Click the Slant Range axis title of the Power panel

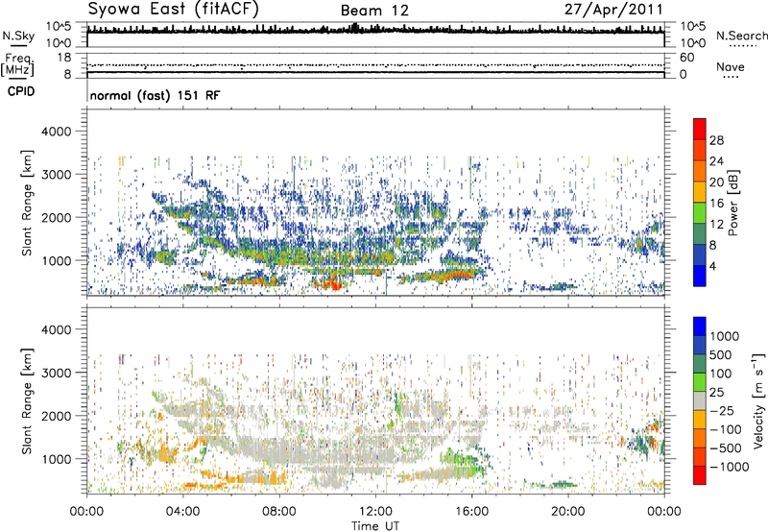point(27,203)
